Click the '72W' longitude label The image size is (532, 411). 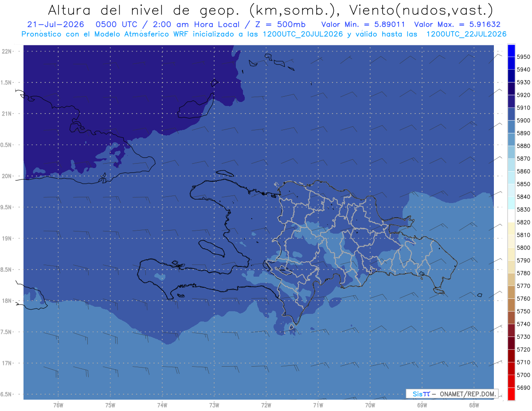(x=266, y=405)
